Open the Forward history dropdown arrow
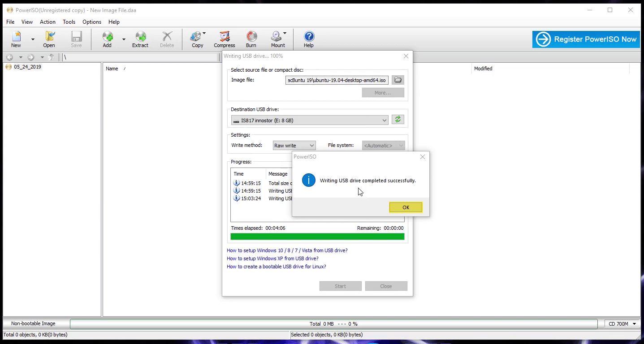644x344 pixels. (42, 57)
